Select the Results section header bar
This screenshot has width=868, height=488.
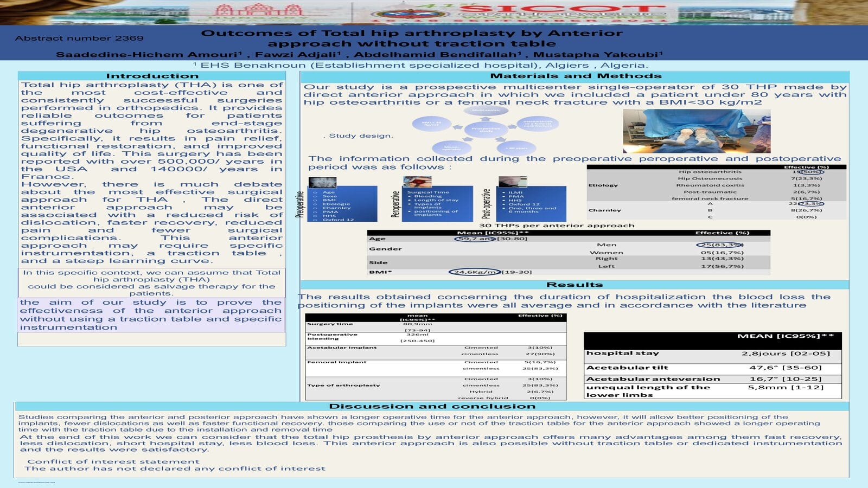click(575, 285)
